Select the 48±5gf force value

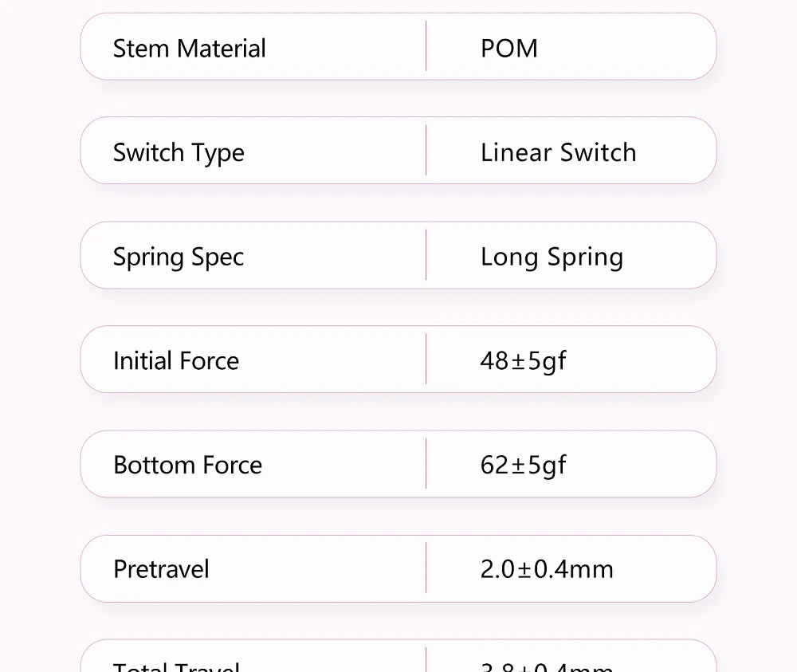click(x=523, y=360)
